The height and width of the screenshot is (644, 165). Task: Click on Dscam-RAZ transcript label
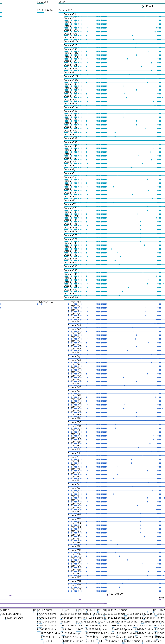pos(71,119)
